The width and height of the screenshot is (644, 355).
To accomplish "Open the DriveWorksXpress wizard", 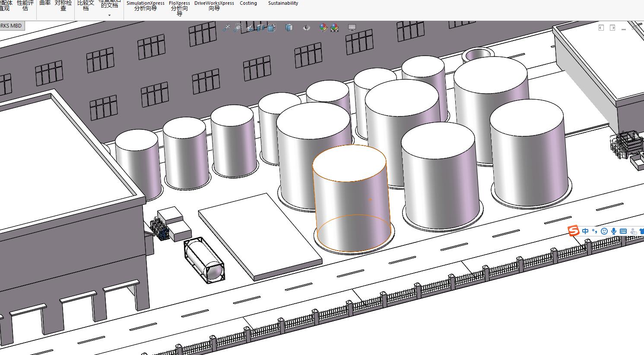I will (x=214, y=6).
